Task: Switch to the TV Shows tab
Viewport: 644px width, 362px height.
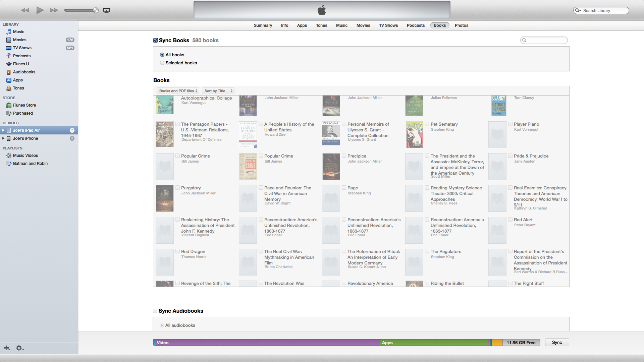Action: 388,25
